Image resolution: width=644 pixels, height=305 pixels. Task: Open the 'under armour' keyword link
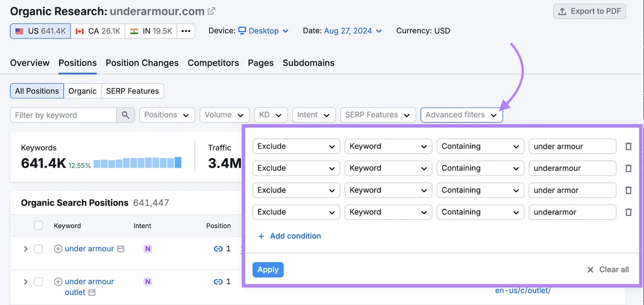89,249
